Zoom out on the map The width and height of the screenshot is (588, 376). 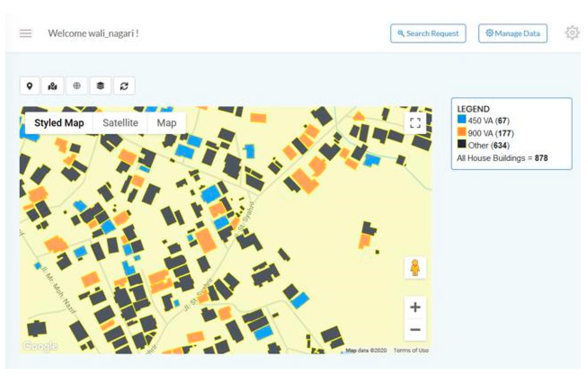[415, 330]
